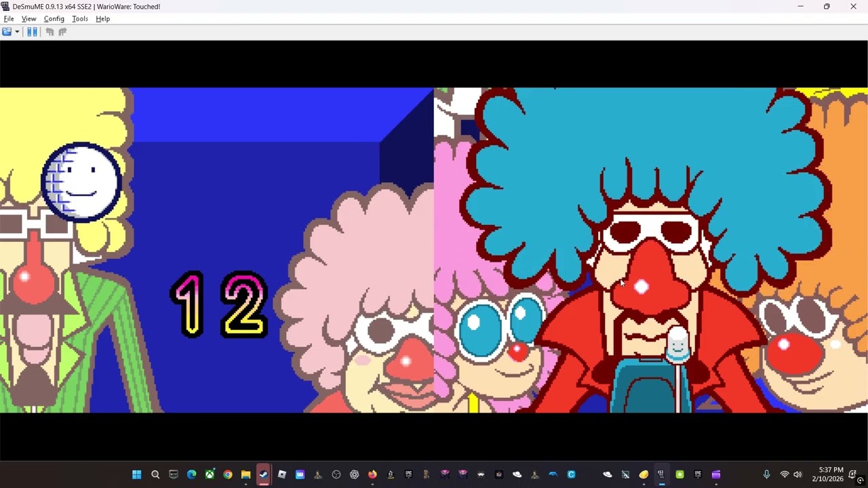Minimize the DeSmuME window
868x488 pixels.
click(x=800, y=6)
